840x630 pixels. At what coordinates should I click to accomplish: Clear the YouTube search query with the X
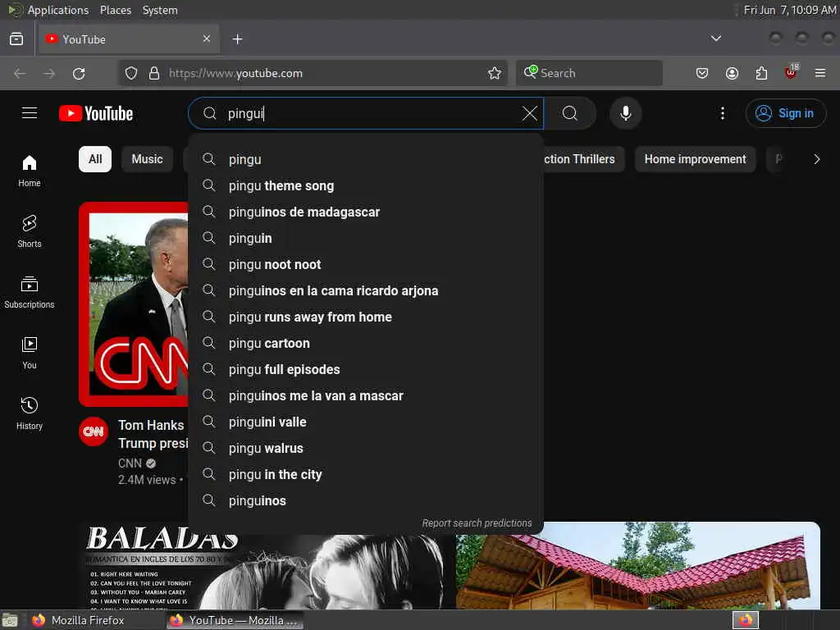529,113
